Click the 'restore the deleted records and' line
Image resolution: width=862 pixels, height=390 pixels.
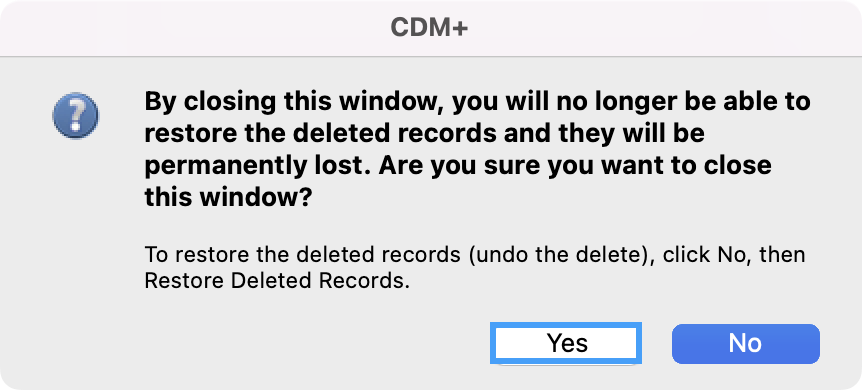coord(424,134)
